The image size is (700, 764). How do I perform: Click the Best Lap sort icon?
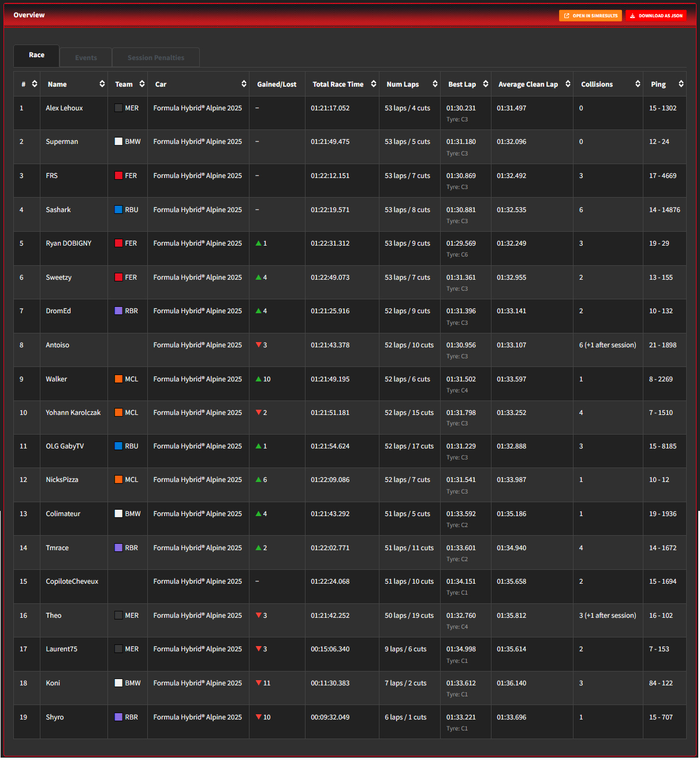[x=486, y=84]
